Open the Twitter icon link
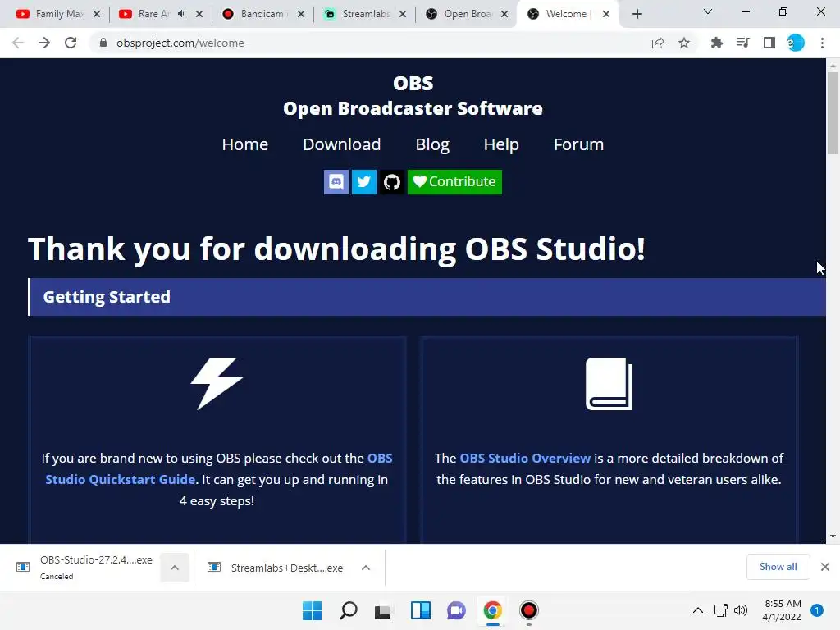The image size is (840, 630). pos(363,182)
